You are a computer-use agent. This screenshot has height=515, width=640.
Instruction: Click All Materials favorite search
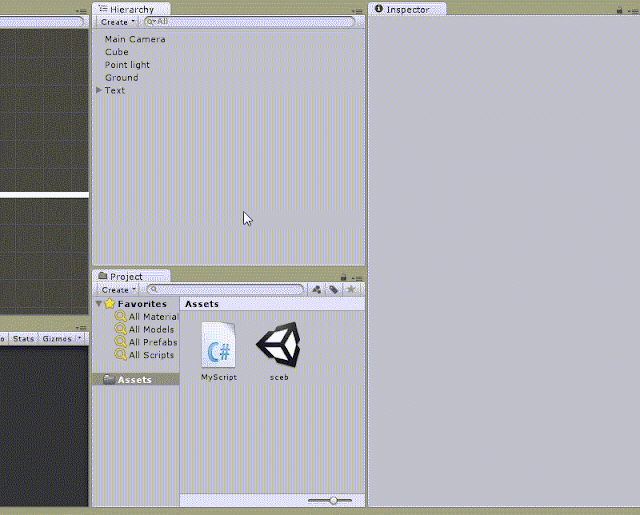(147, 317)
